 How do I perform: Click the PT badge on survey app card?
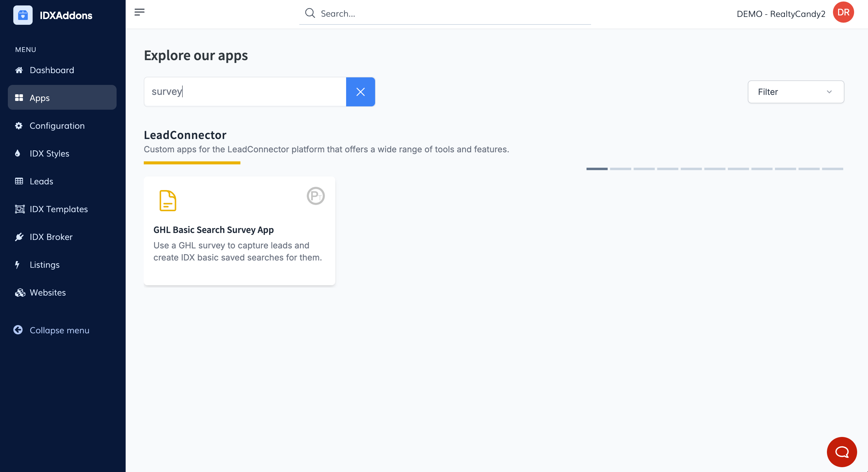pyautogui.click(x=315, y=196)
